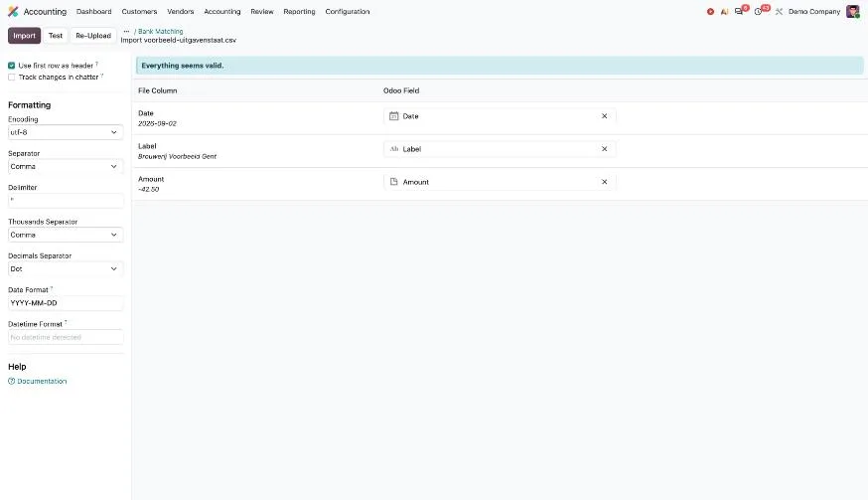Click the Documentation help icon
Screen dimensions: 868x500
(x=11, y=382)
